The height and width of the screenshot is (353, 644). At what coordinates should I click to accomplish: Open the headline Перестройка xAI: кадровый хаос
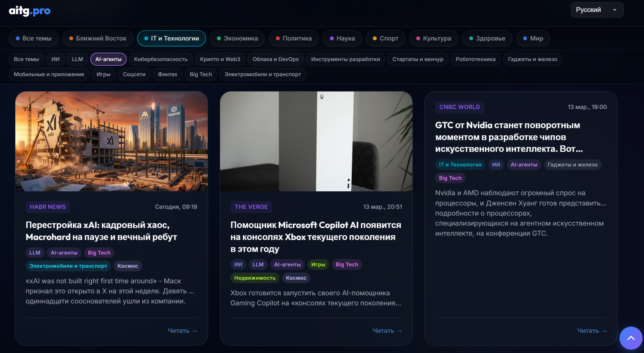[x=102, y=231]
